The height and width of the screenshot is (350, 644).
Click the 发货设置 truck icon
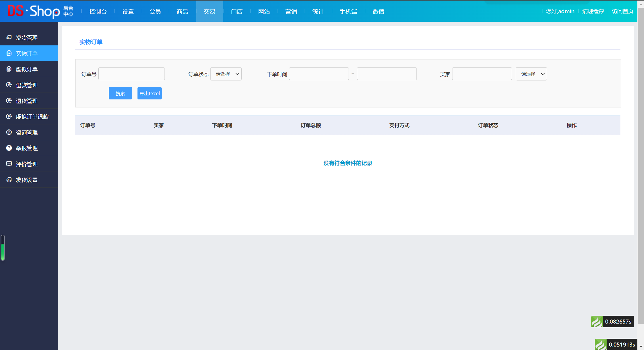[x=9, y=180]
